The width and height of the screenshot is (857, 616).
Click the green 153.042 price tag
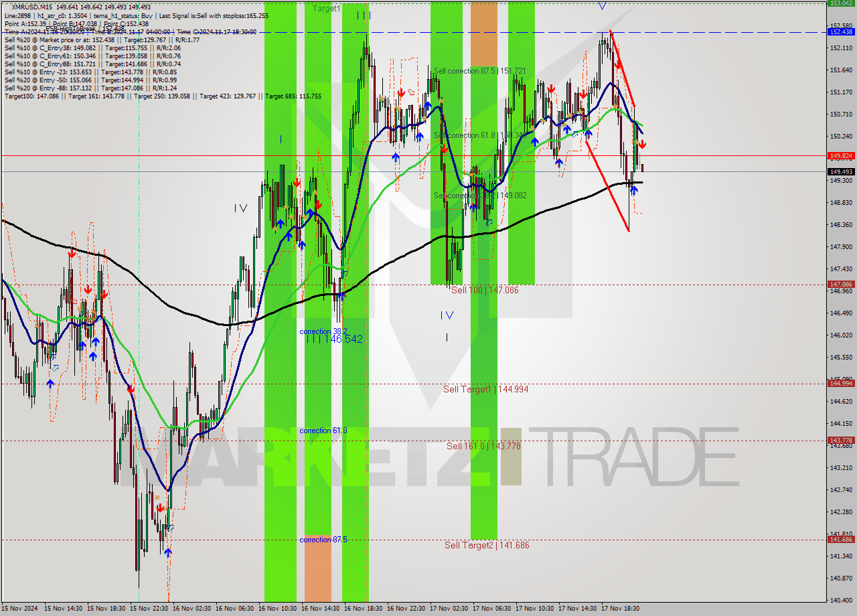841,3
